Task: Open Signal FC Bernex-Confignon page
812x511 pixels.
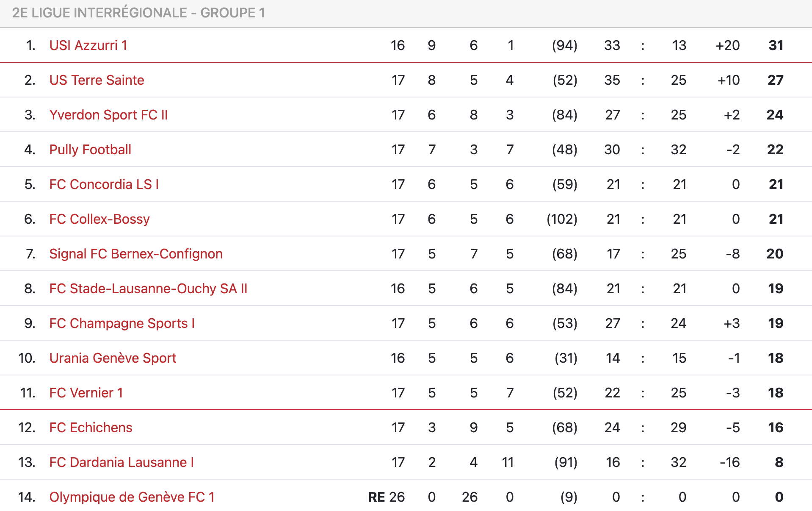Action: click(136, 254)
